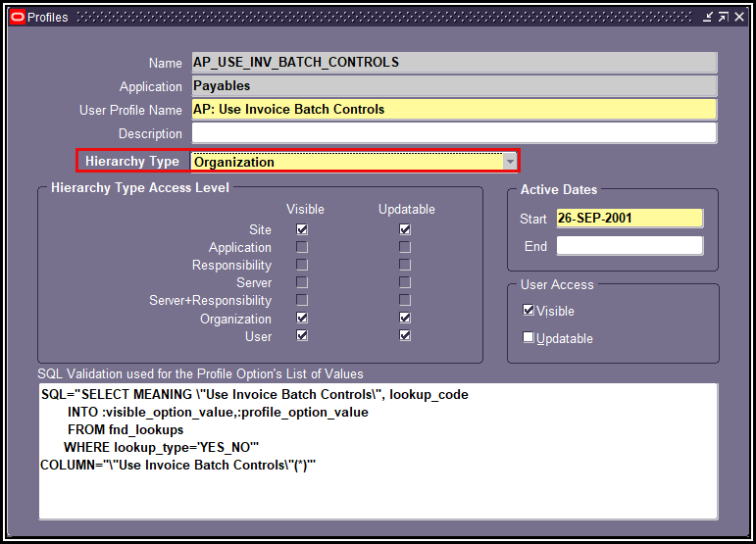Toggle Organization Updatable checkbox
756x544 pixels.
click(405, 318)
